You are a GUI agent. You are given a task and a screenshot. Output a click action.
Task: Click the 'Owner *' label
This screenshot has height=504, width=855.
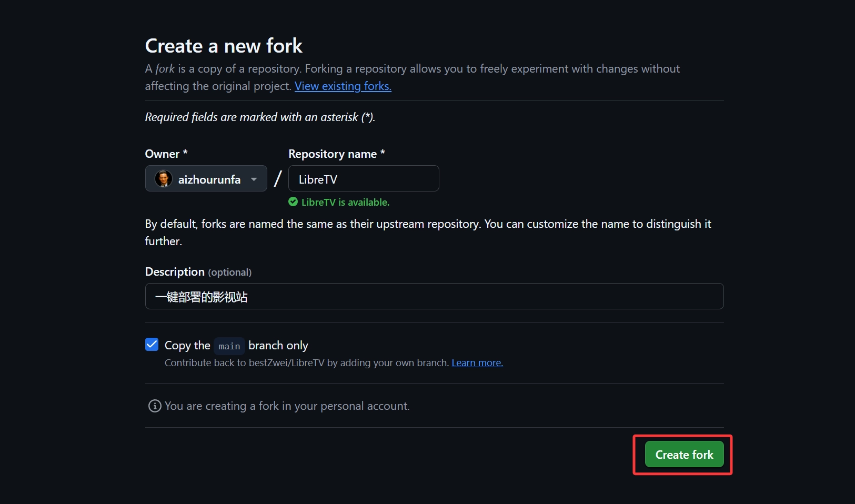click(166, 154)
